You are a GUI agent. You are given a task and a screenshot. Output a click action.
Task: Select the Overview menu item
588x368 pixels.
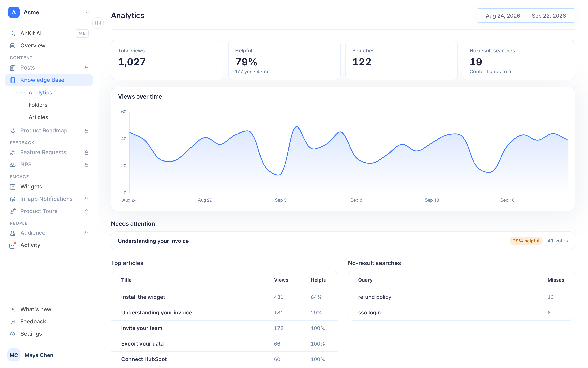click(x=49, y=46)
